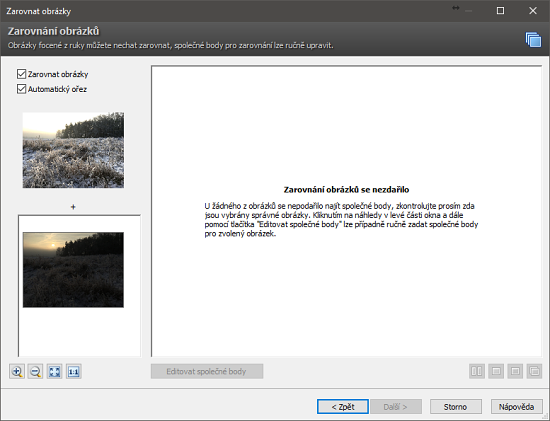Click the stacked images icon in header
This screenshot has width=550, height=421.
point(533,39)
